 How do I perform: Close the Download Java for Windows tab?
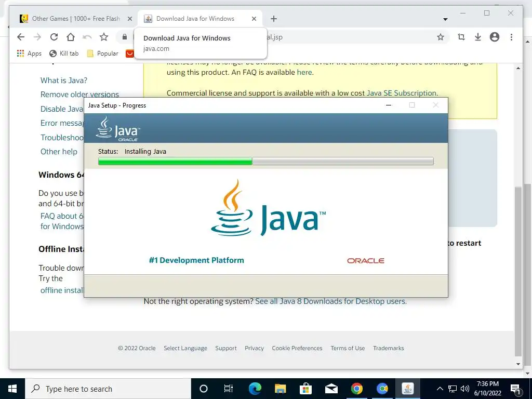point(254,19)
